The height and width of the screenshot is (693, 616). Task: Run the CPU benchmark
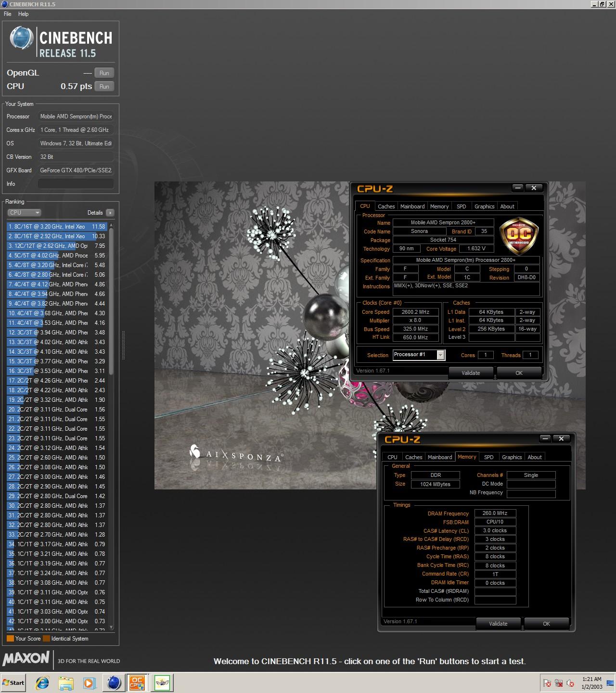[x=104, y=86]
